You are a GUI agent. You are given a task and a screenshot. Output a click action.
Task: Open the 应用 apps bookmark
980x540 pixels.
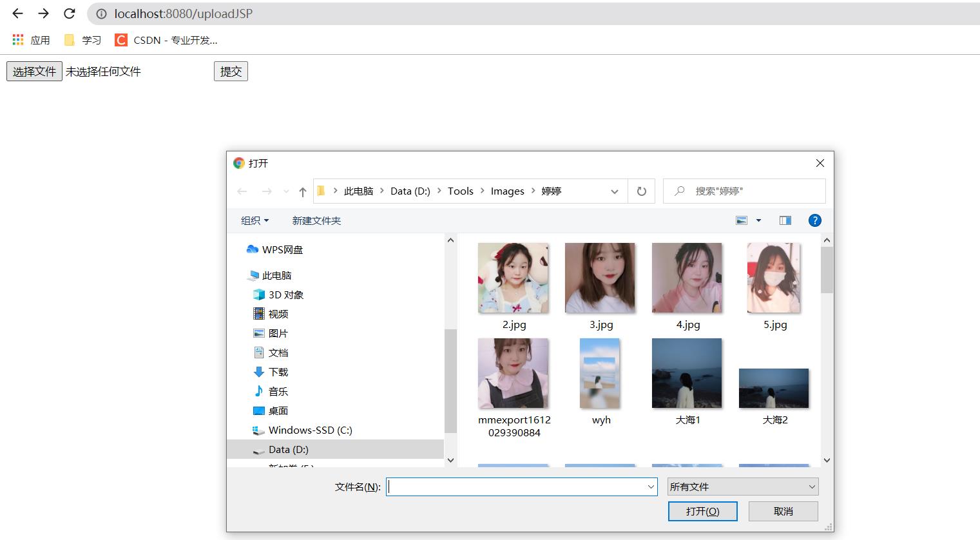pyautogui.click(x=31, y=40)
